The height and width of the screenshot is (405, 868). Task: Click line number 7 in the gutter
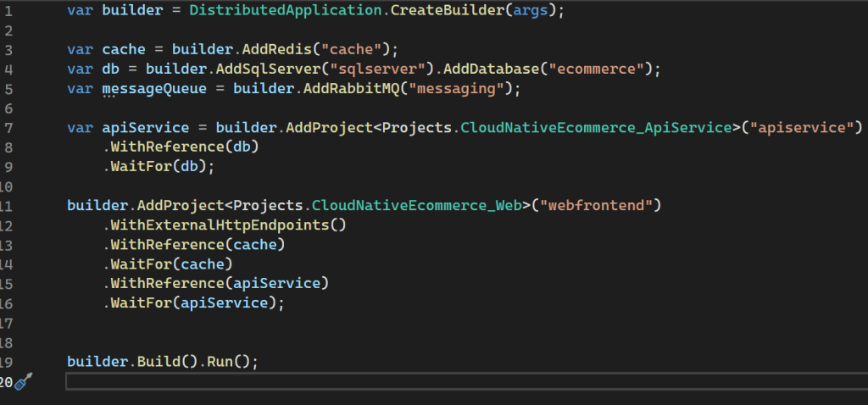(x=5, y=128)
